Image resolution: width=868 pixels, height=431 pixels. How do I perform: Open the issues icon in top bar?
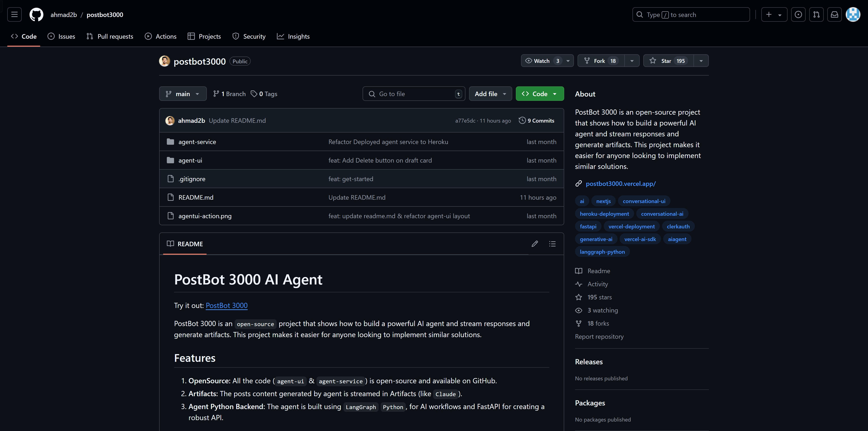(x=798, y=14)
